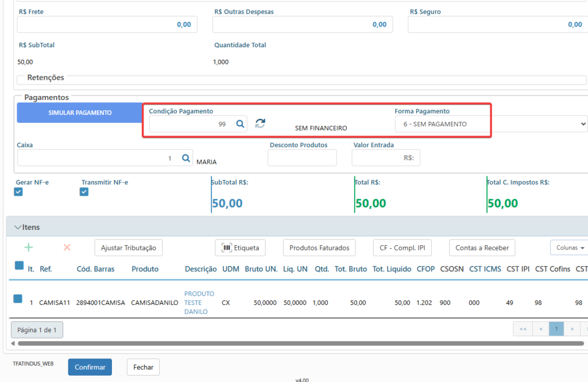Viewport: 588px width, 382px height.
Task: Click the refresh arrows icon beside Condição Pagamento
Action: coord(260,123)
